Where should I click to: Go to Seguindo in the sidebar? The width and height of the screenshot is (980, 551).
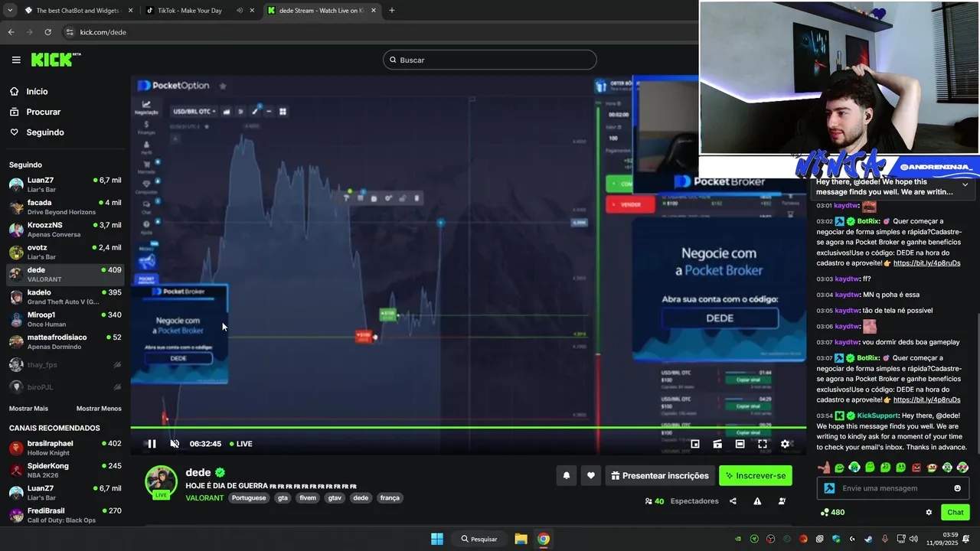point(45,132)
